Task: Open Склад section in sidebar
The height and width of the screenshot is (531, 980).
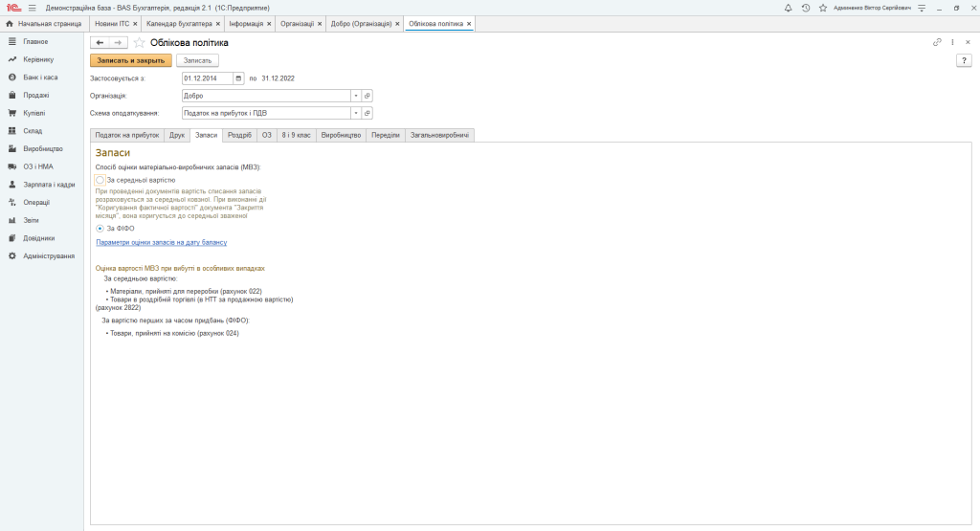Action: [33, 130]
